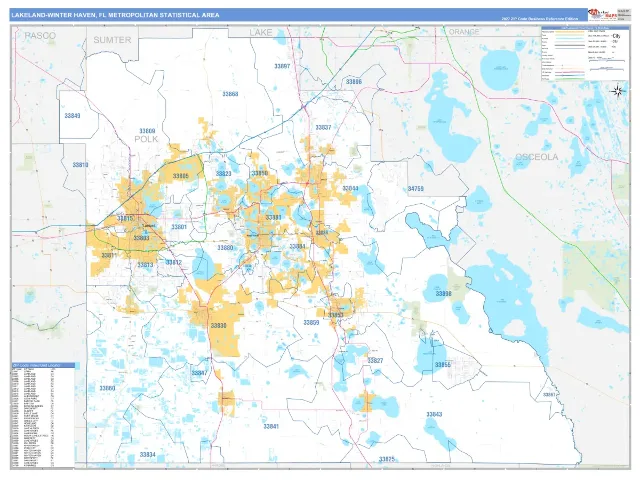The width and height of the screenshot is (640, 480).
Task: Select ZIP code label 33810
Action: point(80,165)
